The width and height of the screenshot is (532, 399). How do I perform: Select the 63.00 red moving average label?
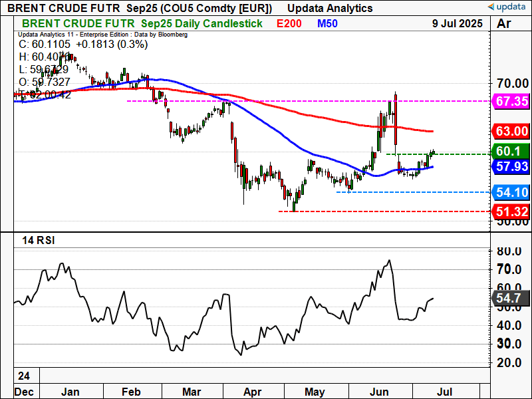(x=510, y=131)
